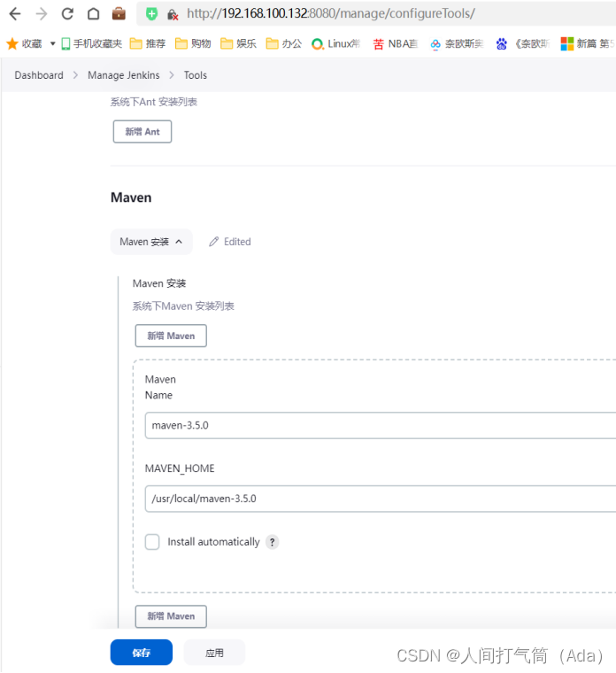Click the green shield security icon

click(x=151, y=14)
